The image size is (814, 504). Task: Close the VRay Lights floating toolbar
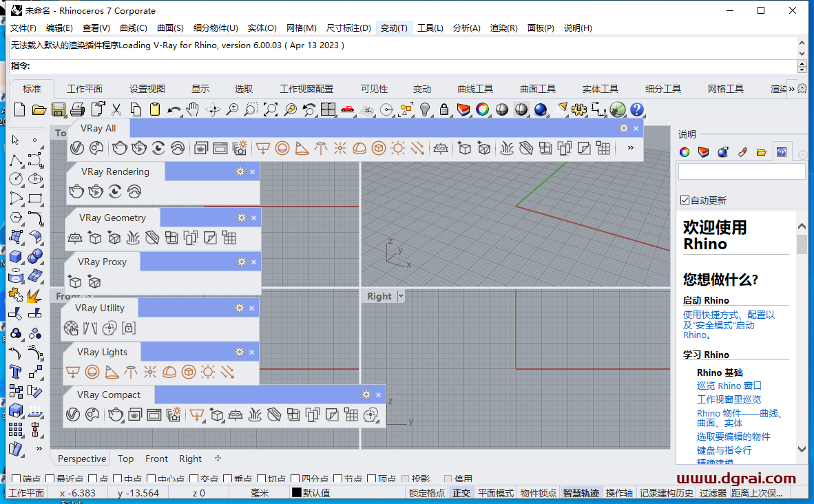[x=252, y=352]
